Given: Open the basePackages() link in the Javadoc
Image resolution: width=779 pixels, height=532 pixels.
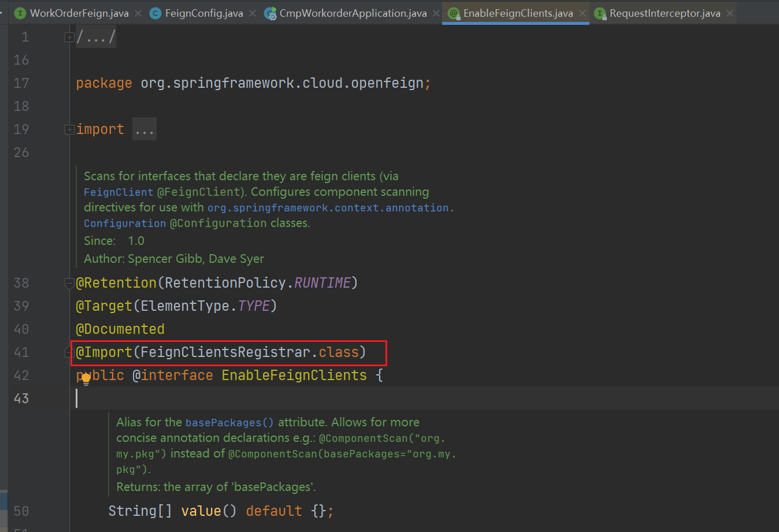Looking at the screenshot, I should 229,423.
